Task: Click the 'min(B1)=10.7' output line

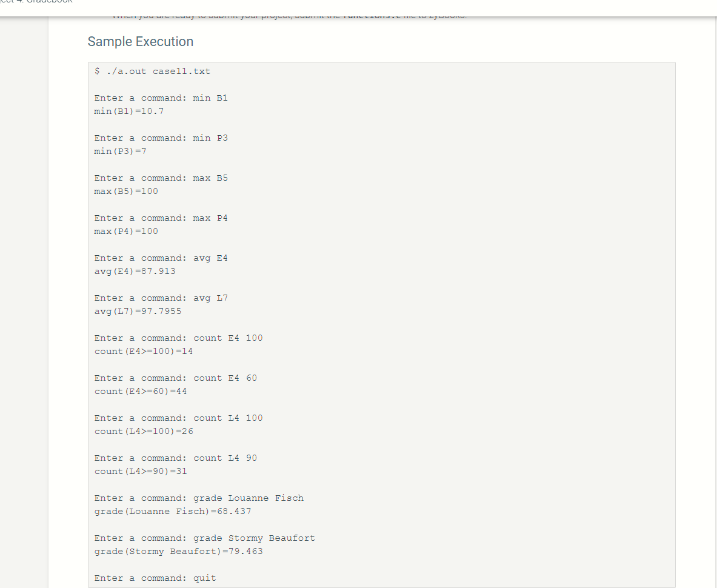Action: (129, 111)
